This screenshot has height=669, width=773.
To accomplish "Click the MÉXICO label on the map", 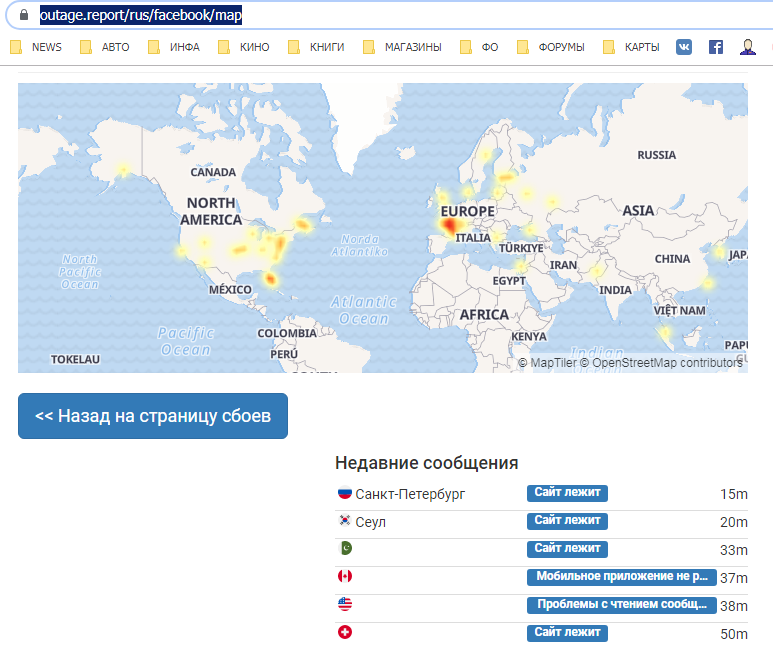I will pos(230,290).
